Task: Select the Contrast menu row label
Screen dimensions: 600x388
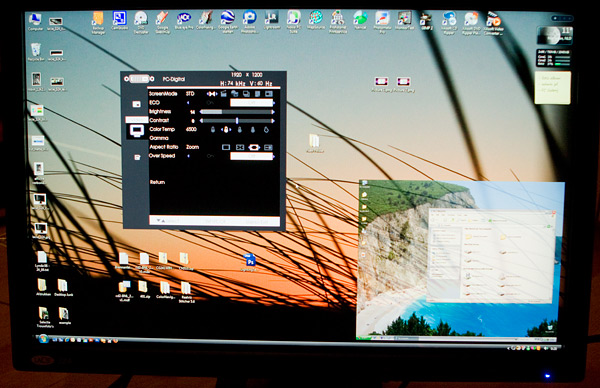Action: click(159, 121)
